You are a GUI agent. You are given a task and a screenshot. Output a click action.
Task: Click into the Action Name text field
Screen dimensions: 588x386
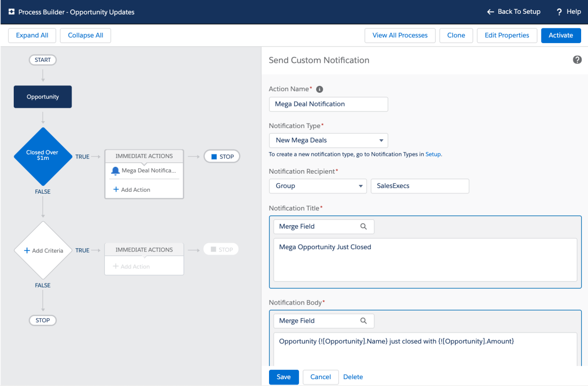[328, 104]
